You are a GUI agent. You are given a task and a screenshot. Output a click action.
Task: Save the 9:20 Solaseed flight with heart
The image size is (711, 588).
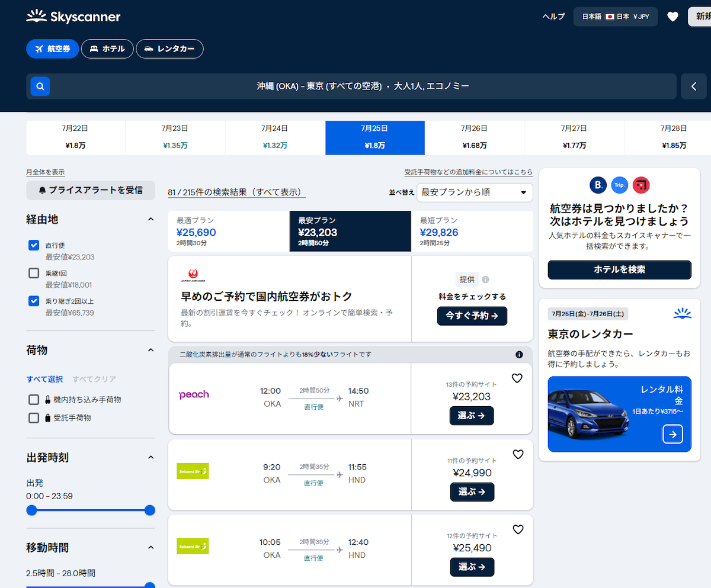(x=518, y=454)
